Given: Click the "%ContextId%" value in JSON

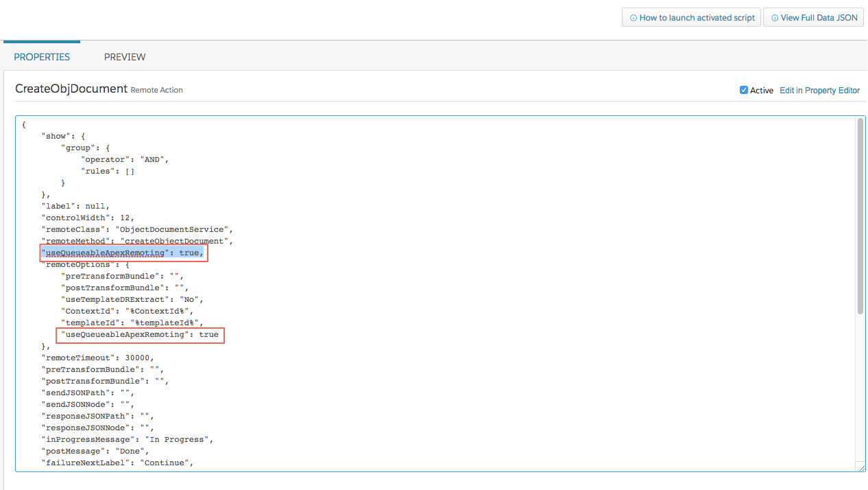Looking at the screenshot, I should (x=159, y=311).
